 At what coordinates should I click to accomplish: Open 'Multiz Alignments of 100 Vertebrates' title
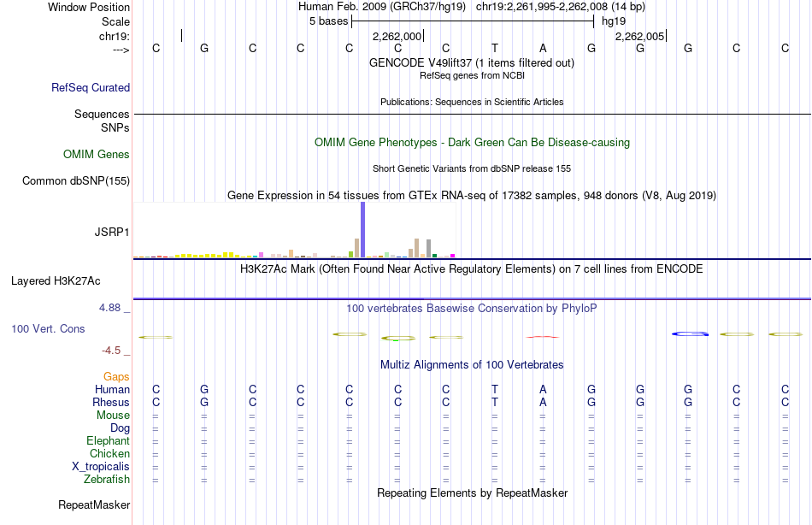click(x=472, y=365)
